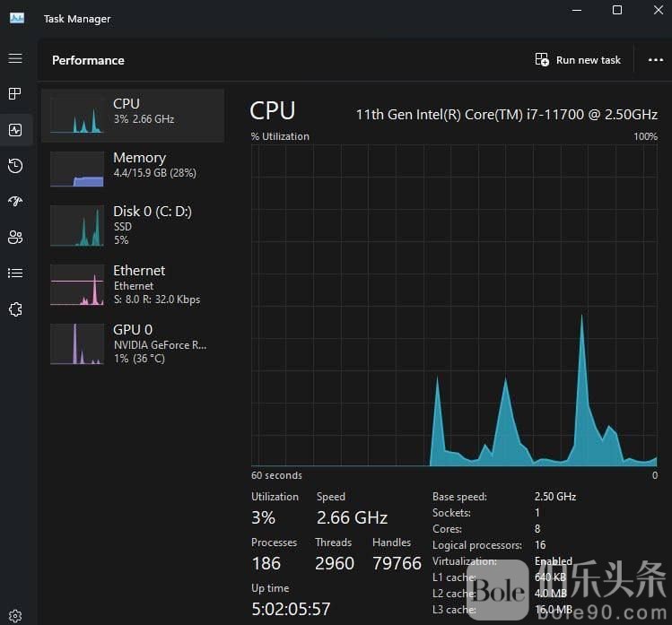Click the Cores value 8
The image size is (672, 625).
point(537,529)
